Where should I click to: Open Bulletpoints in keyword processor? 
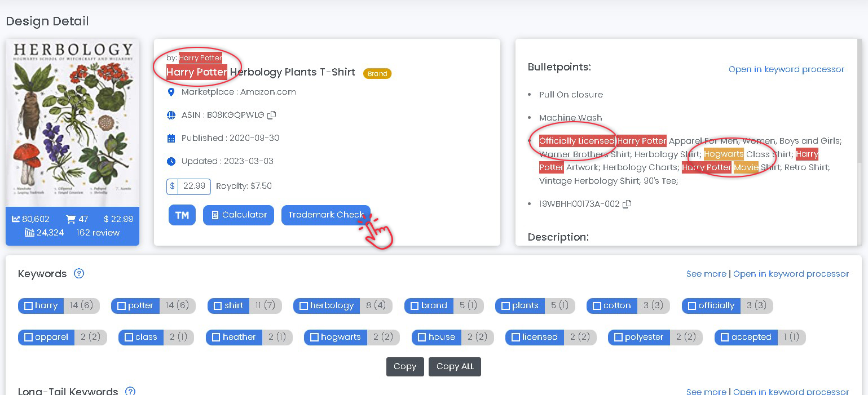[786, 69]
